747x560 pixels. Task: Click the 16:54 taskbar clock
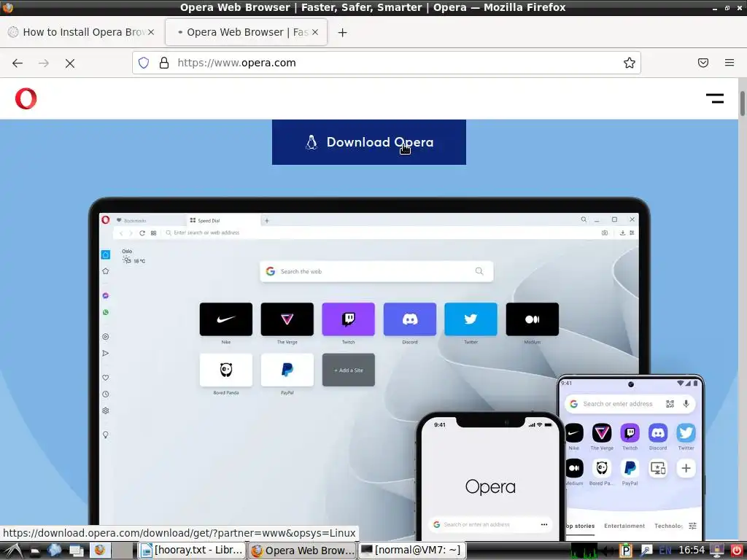[692, 551]
